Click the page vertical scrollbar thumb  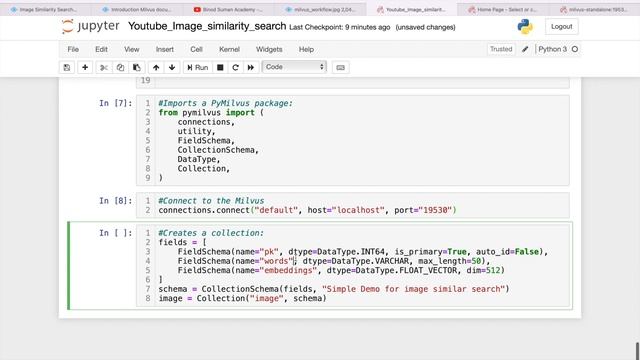coord(637,351)
